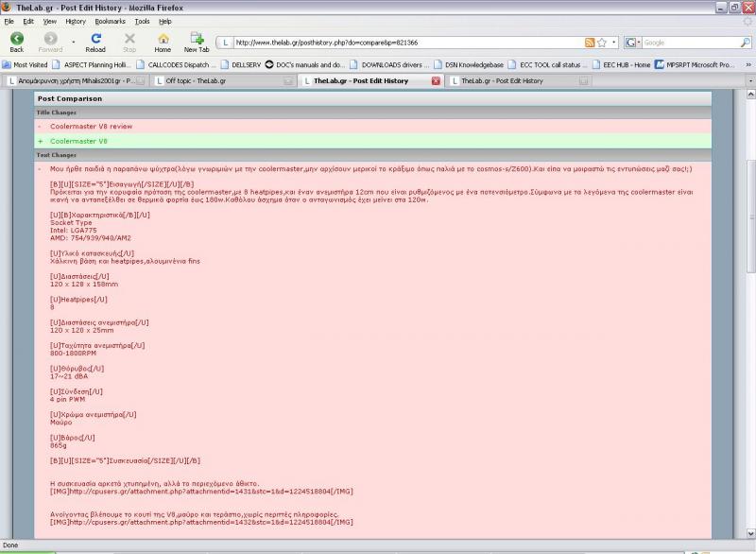Open the Most Visited bookmarks folder

pyautogui.click(x=26, y=64)
